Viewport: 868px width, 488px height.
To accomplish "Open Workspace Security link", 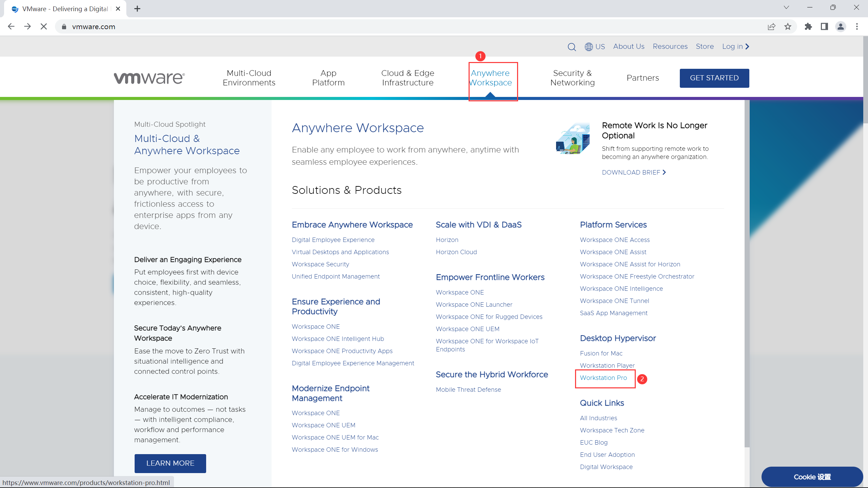I will click(320, 264).
